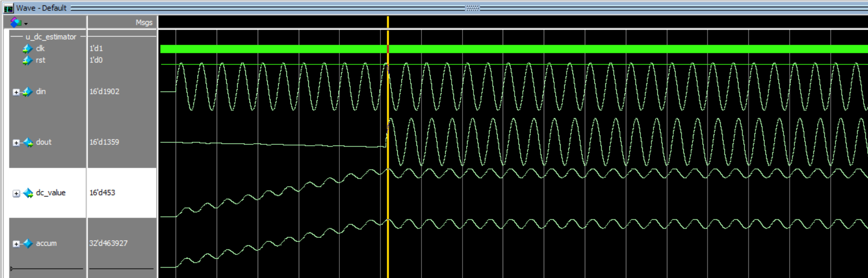Click the green clk waveform bar
The width and height of the screenshot is (868, 278).
pyautogui.click(x=514, y=49)
